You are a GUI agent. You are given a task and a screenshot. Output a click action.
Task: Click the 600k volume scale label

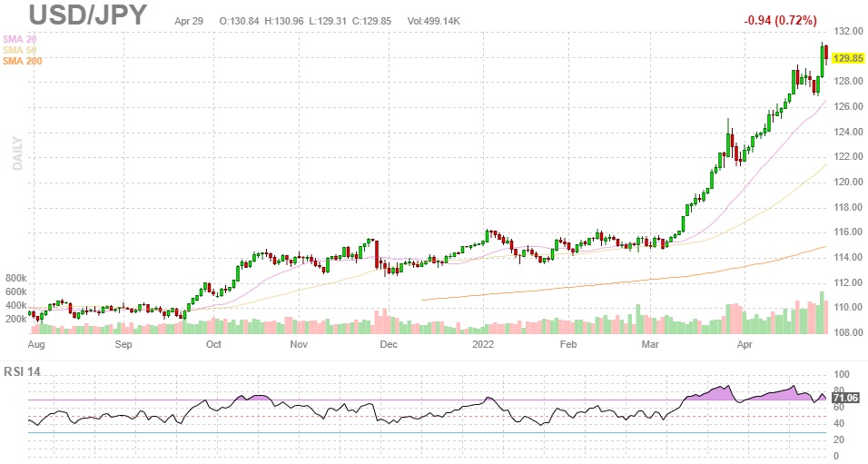[16, 291]
